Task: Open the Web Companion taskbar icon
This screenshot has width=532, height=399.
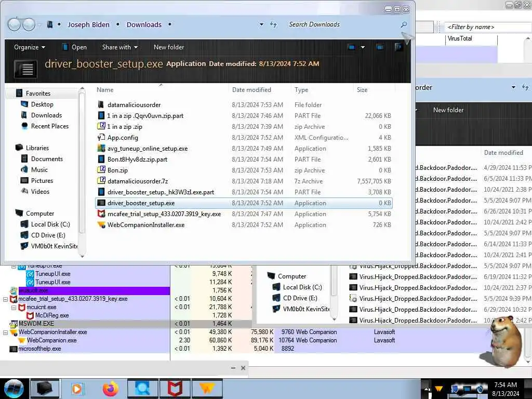Action: (x=207, y=389)
